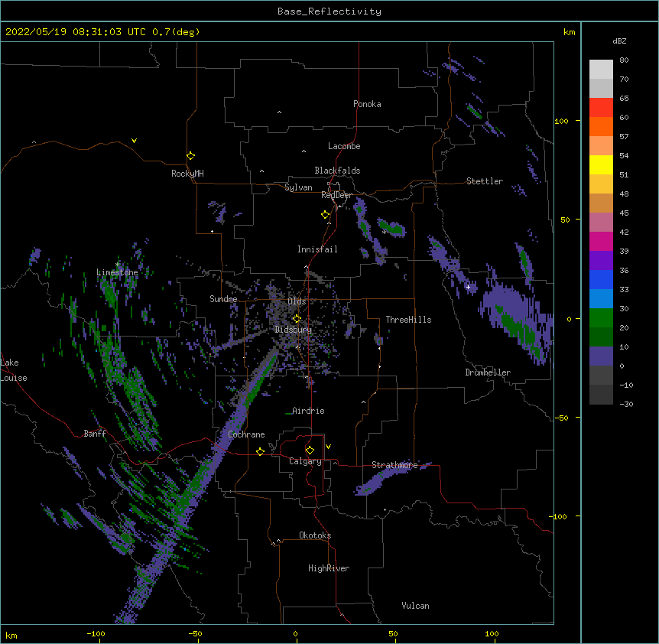The image size is (659, 644).
Task: Select the light gray 70-80 dBZ swatch
Action: [x=601, y=70]
